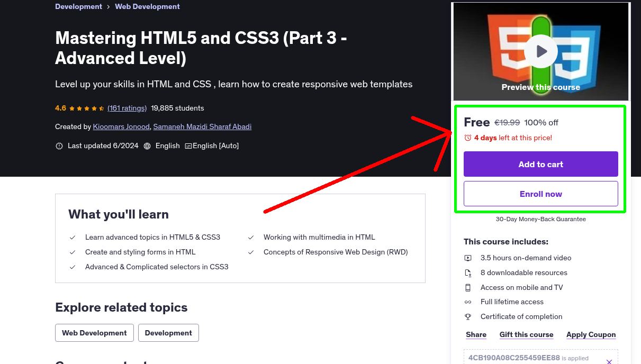Click the Free price label
Viewport: 641px width, 364px height.
point(477,122)
